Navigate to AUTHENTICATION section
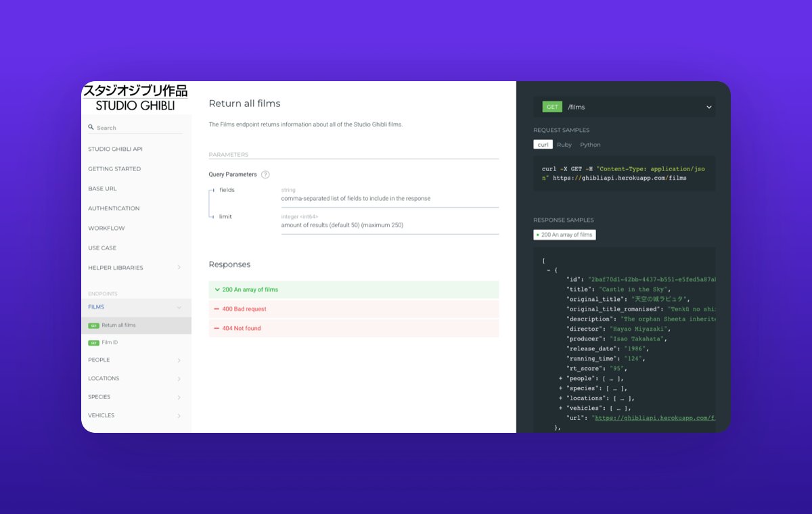Image resolution: width=812 pixels, height=514 pixels. pos(114,208)
